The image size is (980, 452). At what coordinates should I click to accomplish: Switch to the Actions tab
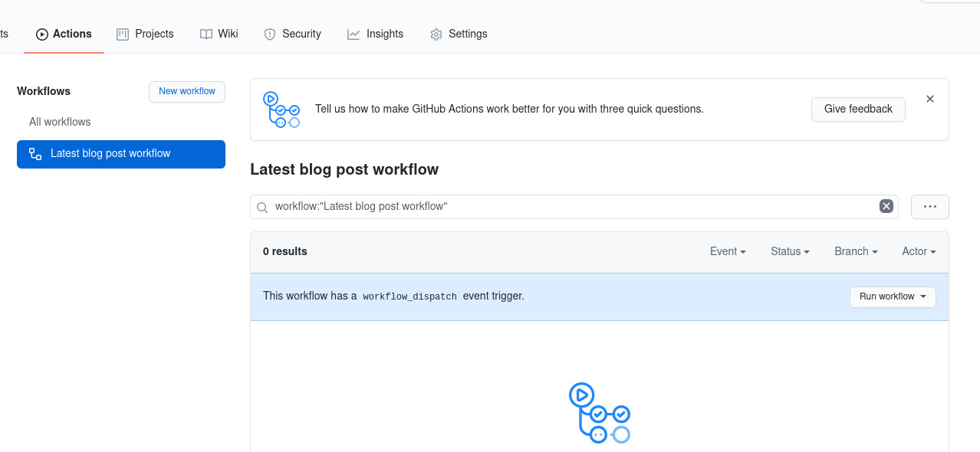pyautogui.click(x=64, y=34)
